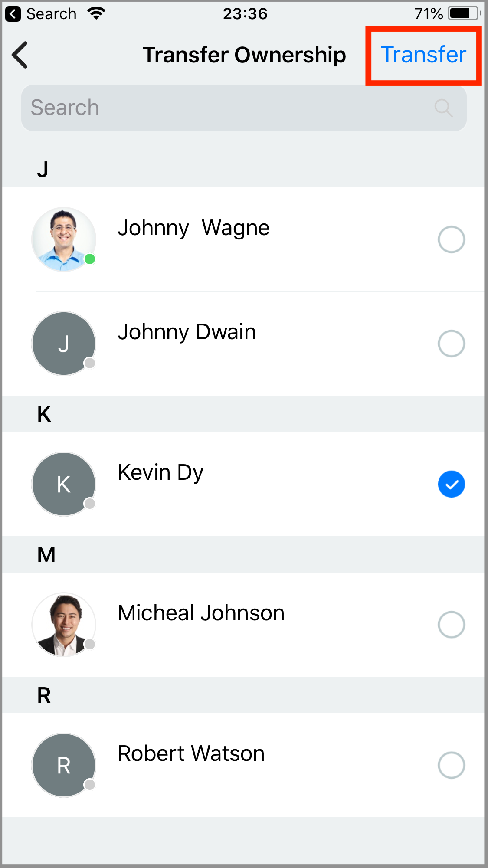Tap Johnny Dwain's J avatar

point(64,344)
